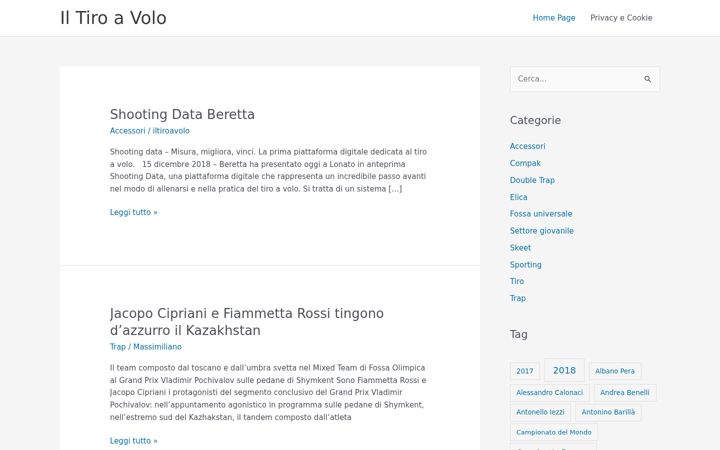
Task: Select the Settore giovanile category
Action: tap(541, 231)
